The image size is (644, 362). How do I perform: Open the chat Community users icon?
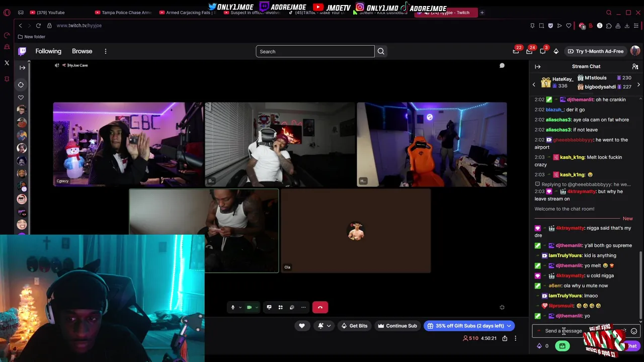635,66
